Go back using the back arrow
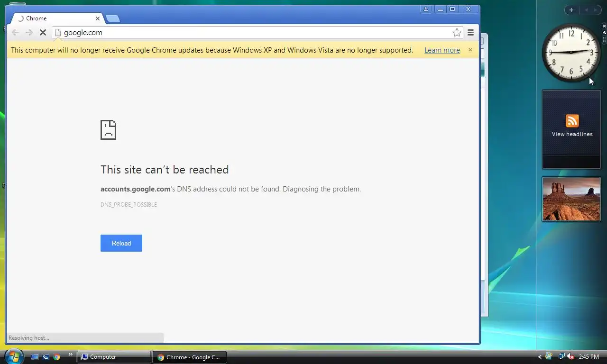This screenshot has width=607, height=364. coord(15,32)
